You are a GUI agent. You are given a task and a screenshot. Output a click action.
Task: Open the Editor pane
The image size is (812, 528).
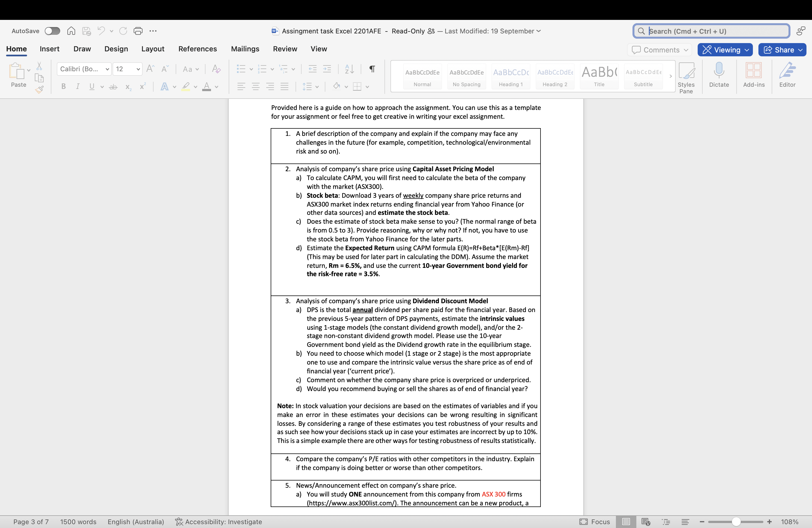[x=787, y=76]
